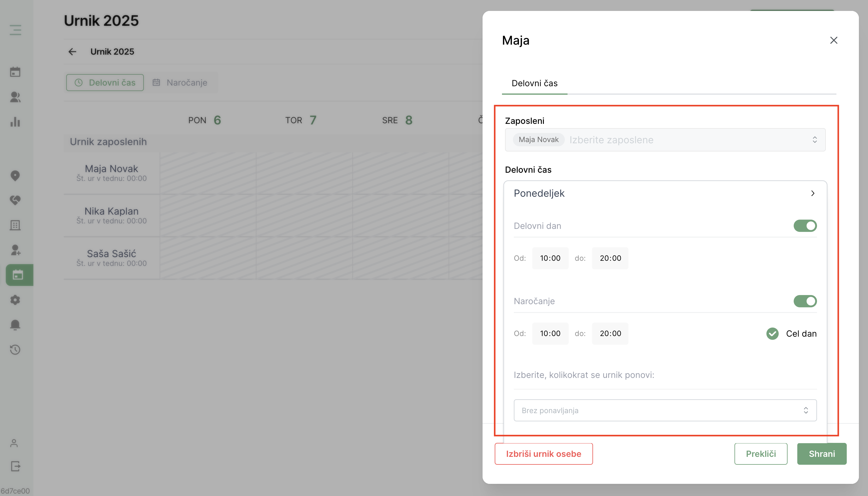
Task: Open the Zaposleni employee selector
Action: pos(665,140)
